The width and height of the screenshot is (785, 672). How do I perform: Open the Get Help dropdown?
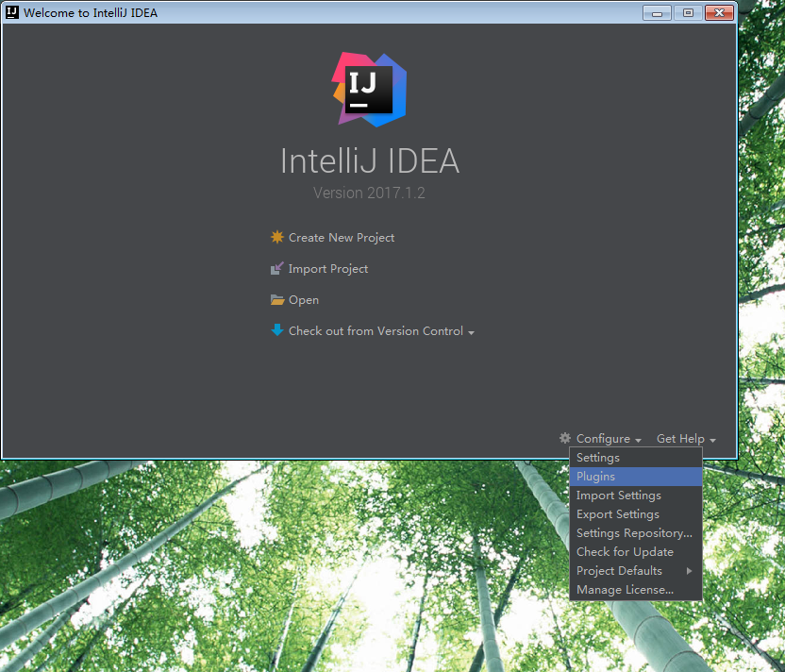pos(685,439)
